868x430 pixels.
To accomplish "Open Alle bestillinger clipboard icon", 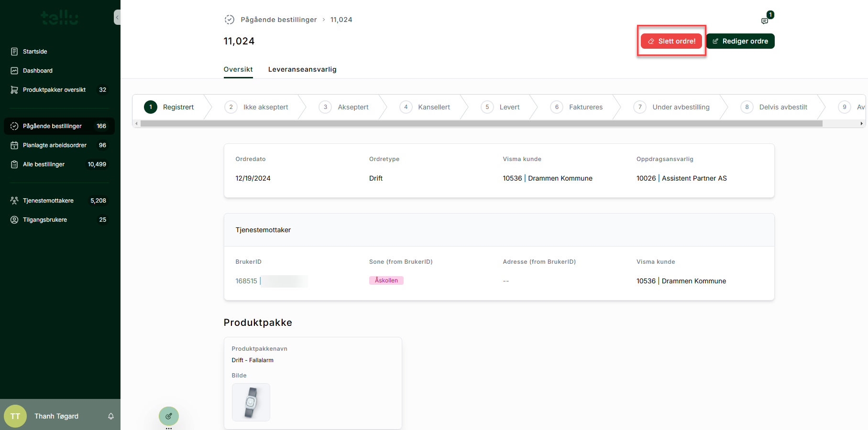I will tap(14, 164).
